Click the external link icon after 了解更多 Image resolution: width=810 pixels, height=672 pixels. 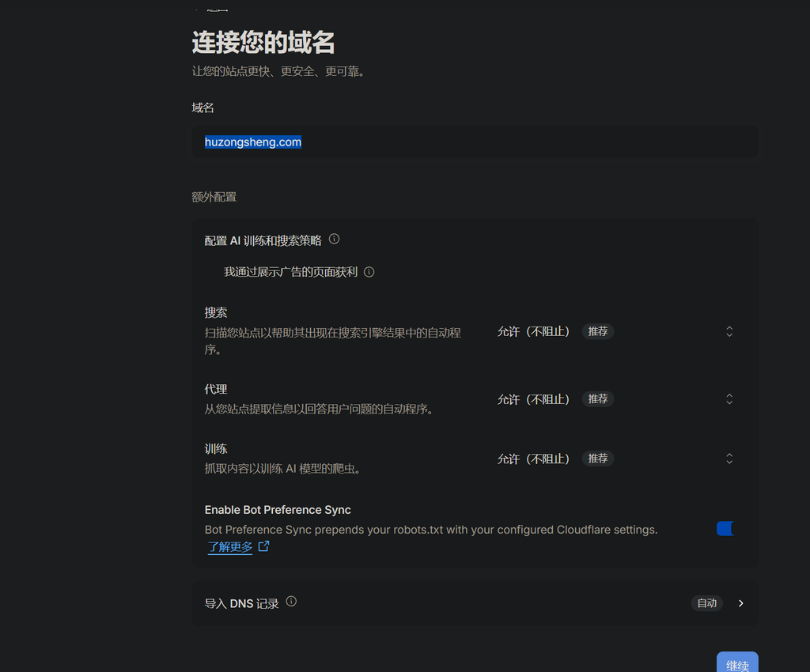tap(264, 546)
